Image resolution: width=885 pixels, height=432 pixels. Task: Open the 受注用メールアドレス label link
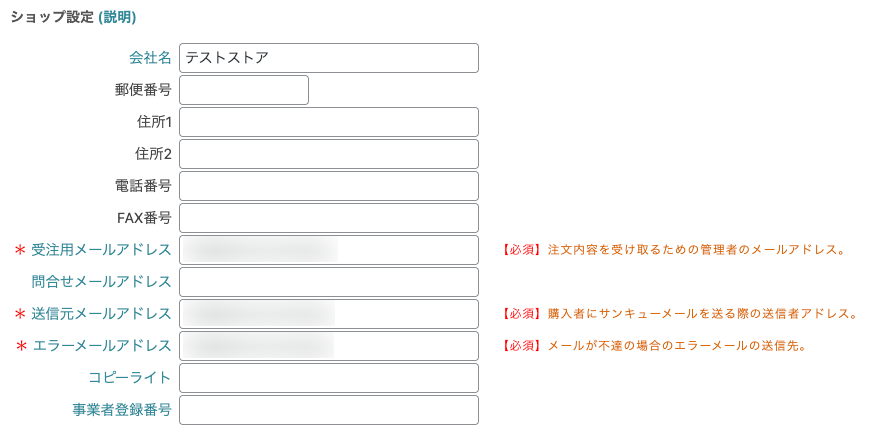tap(101, 250)
